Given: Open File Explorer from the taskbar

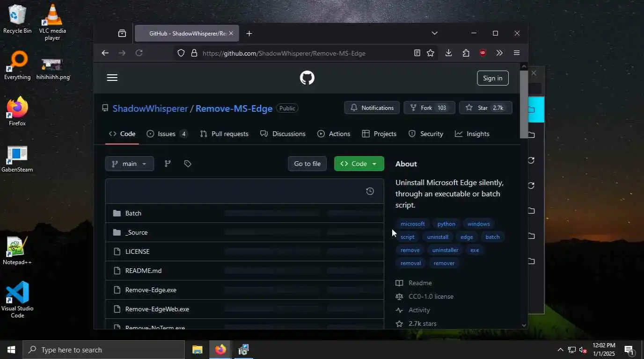Looking at the screenshot, I should coord(197,350).
